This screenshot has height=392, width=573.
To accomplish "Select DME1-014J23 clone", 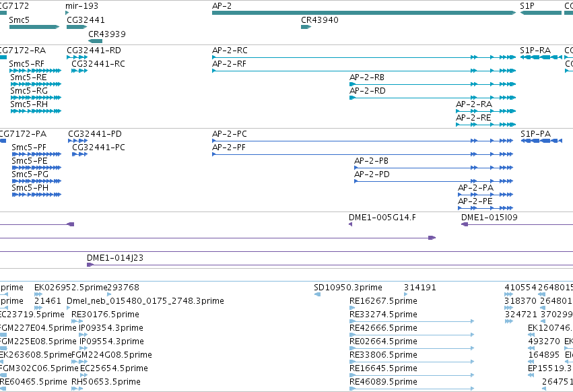I will pyautogui.click(x=330, y=265).
